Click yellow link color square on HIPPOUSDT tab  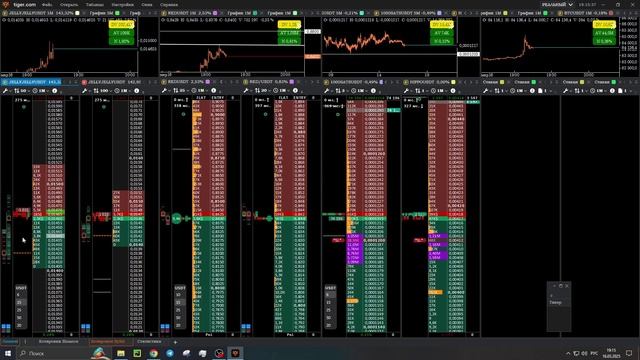tap(453, 82)
